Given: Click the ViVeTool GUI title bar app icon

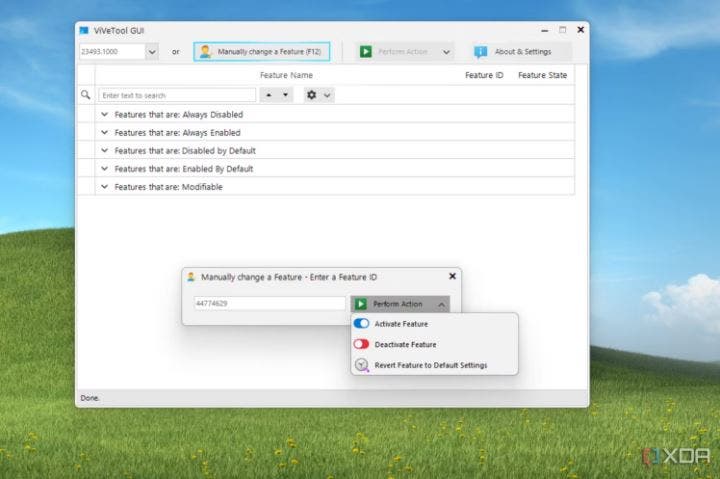Looking at the screenshot, I should 84,30.
